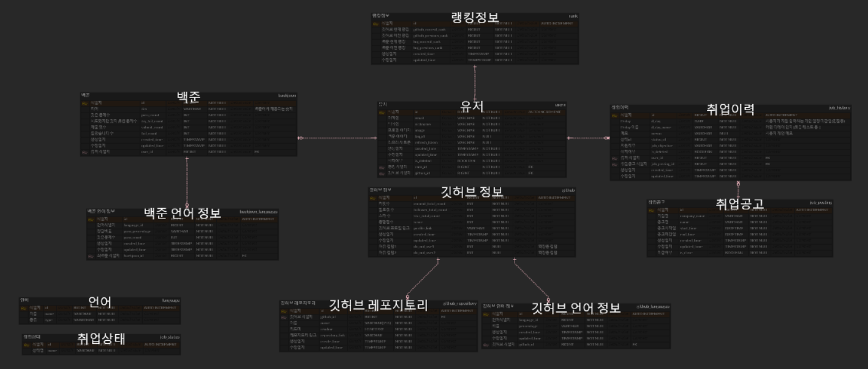Click primary key icon in github_repository table
Image resolution: width=868 pixels, height=369 pixels.
(x=284, y=310)
